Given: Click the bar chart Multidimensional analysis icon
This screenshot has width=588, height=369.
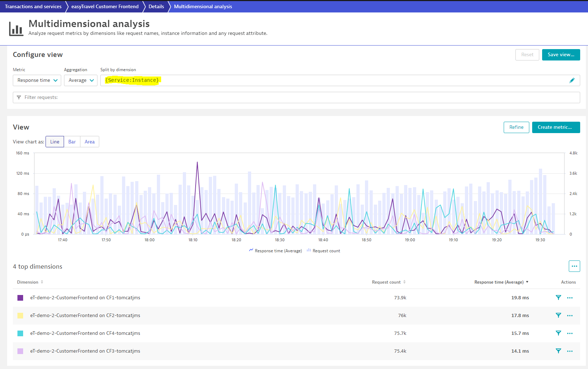Looking at the screenshot, I should point(16,29).
